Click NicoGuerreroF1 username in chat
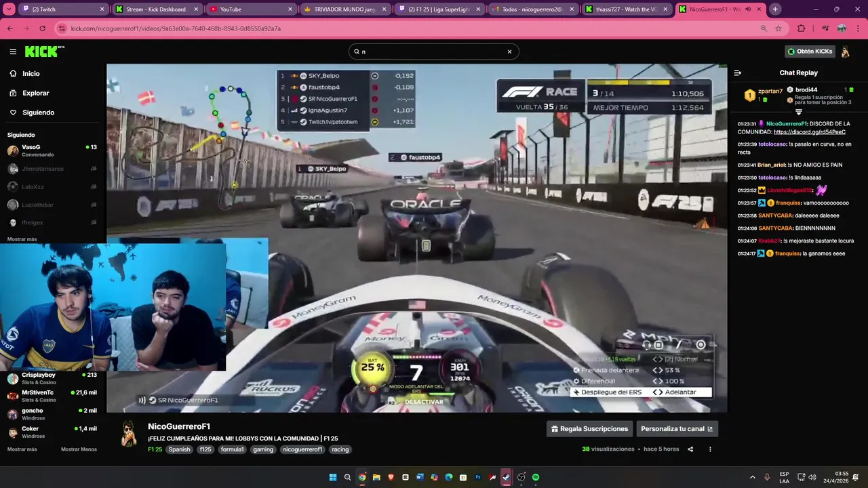The width and height of the screenshot is (868, 488). tap(786, 124)
